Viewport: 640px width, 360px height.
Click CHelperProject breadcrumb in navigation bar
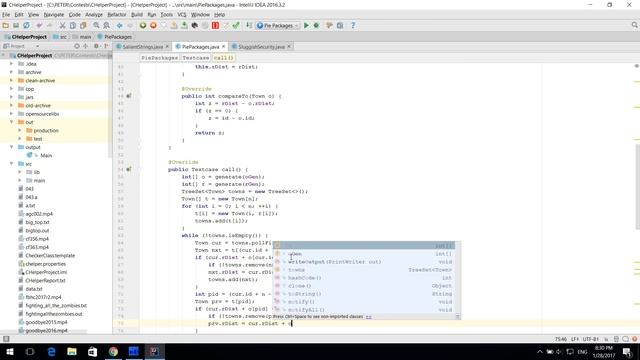(26, 37)
